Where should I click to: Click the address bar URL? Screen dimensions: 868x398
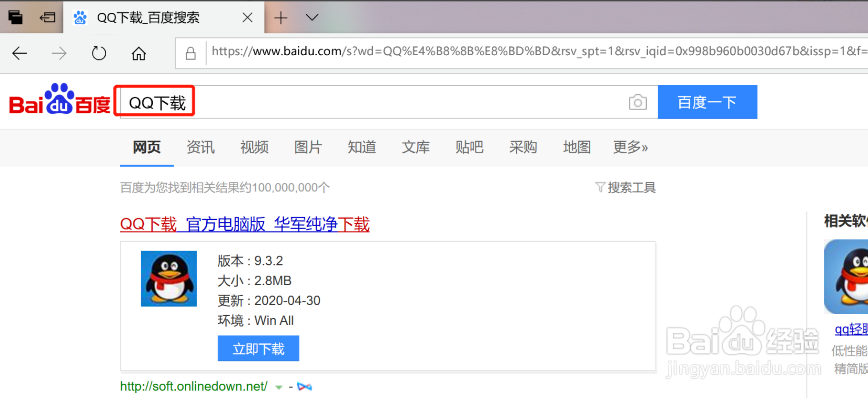click(x=538, y=51)
